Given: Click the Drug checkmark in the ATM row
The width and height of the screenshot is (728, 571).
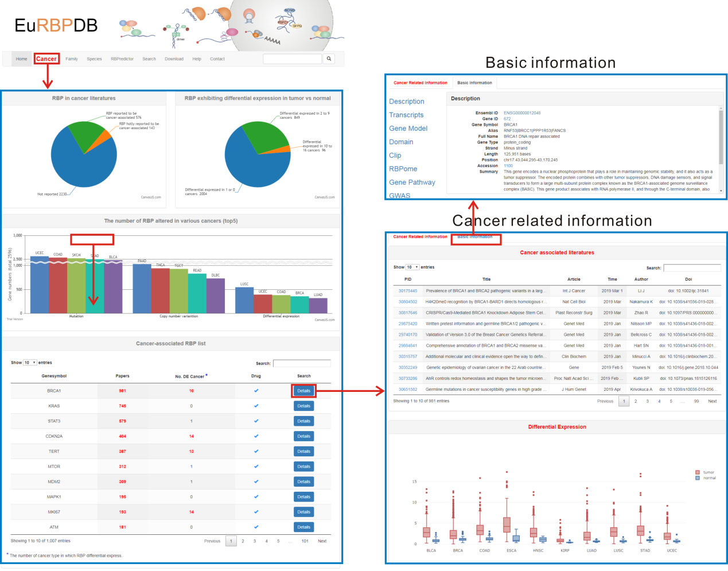Looking at the screenshot, I should (256, 527).
